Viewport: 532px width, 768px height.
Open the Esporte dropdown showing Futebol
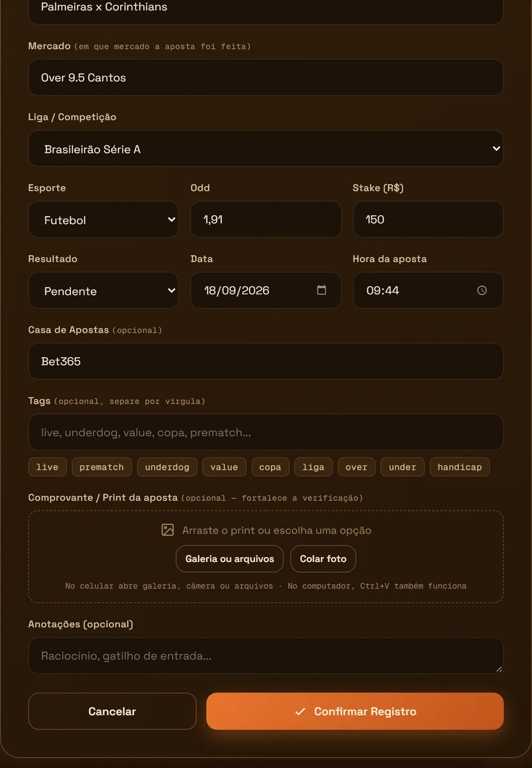tap(103, 220)
